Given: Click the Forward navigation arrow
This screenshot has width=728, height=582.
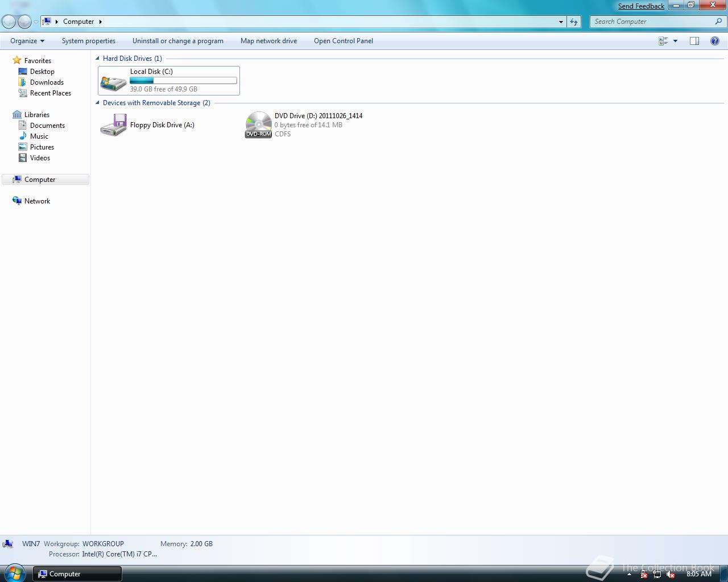Looking at the screenshot, I should pos(24,22).
